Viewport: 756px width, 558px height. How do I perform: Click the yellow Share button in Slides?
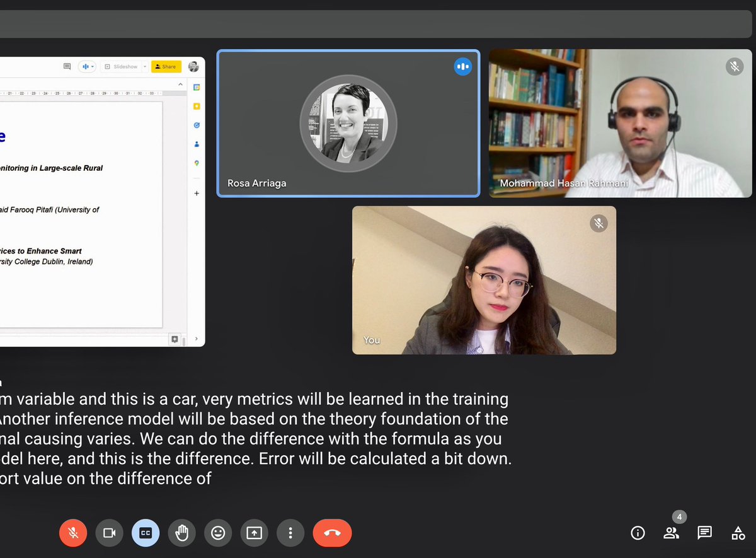tap(166, 66)
